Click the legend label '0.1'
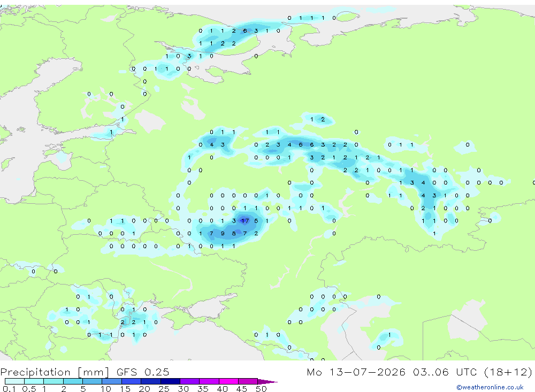Image resolution: width=535 pixels, height=392 pixels. point(9,389)
